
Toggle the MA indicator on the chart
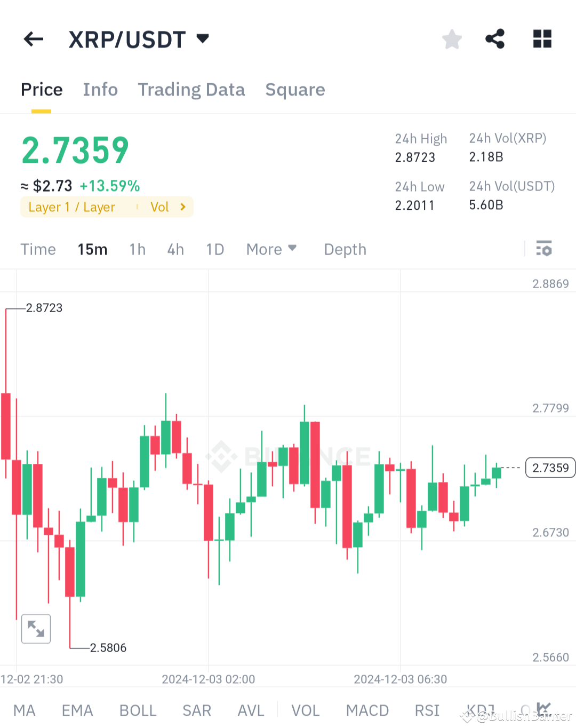pyautogui.click(x=25, y=710)
